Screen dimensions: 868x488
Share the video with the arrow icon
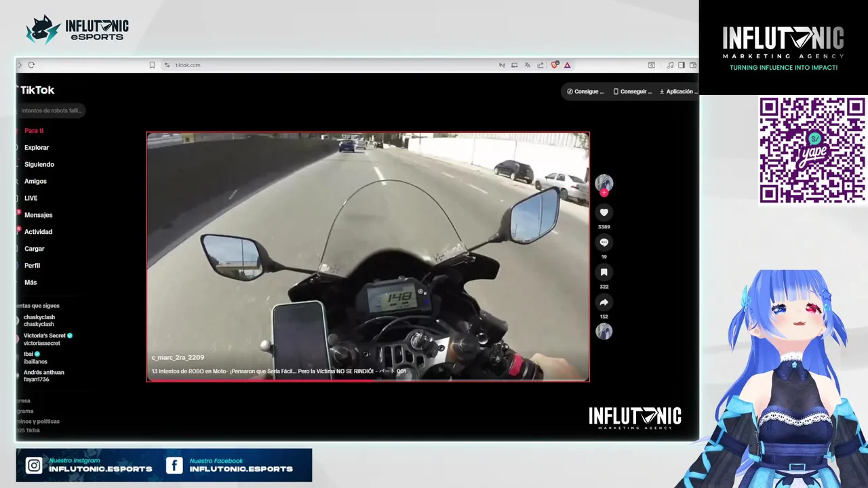604,302
